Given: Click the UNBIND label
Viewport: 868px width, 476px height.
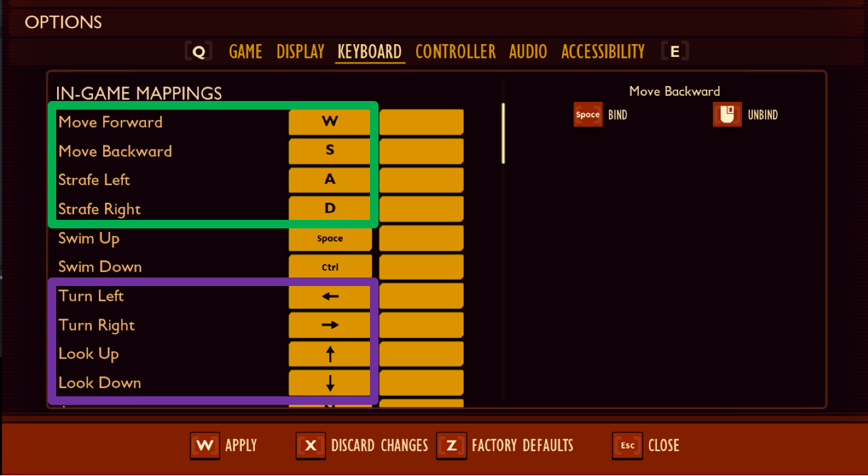Looking at the screenshot, I should pyautogui.click(x=763, y=114).
